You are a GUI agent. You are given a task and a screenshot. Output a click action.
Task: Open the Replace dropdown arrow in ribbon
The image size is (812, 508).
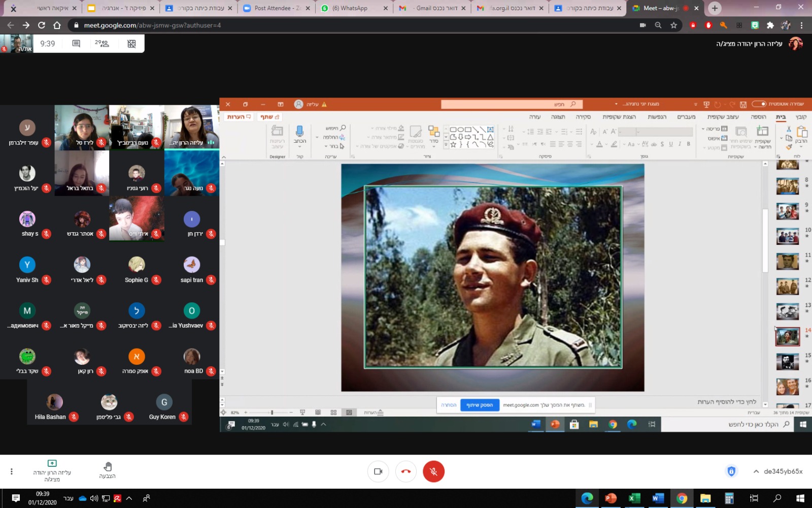click(x=317, y=137)
